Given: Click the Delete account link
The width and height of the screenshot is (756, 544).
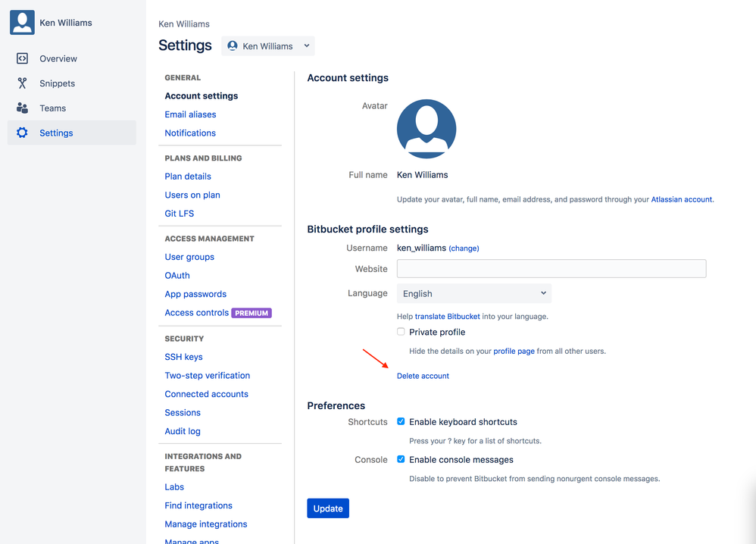Looking at the screenshot, I should [423, 376].
